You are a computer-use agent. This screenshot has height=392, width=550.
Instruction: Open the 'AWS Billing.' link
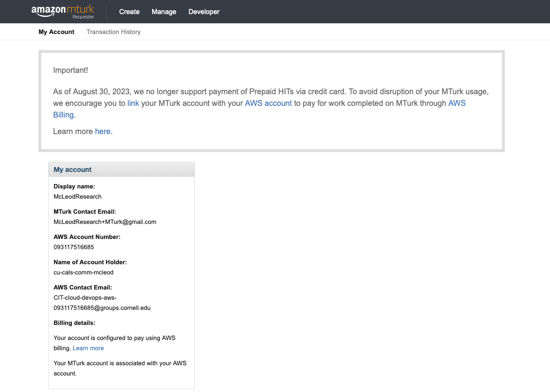pyautogui.click(x=457, y=103)
